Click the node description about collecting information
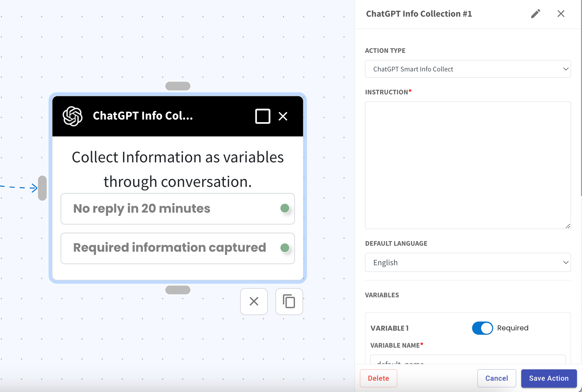 click(178, 169)
